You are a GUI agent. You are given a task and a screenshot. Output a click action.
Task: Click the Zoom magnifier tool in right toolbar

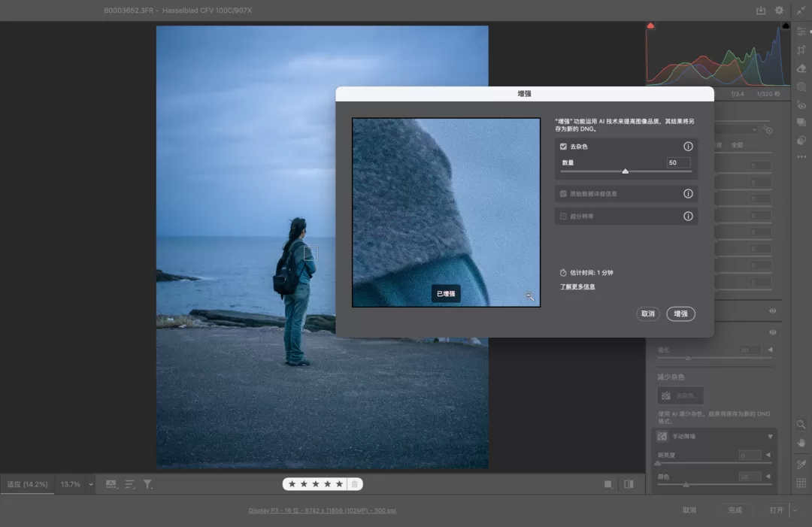(x=801, y=425)
